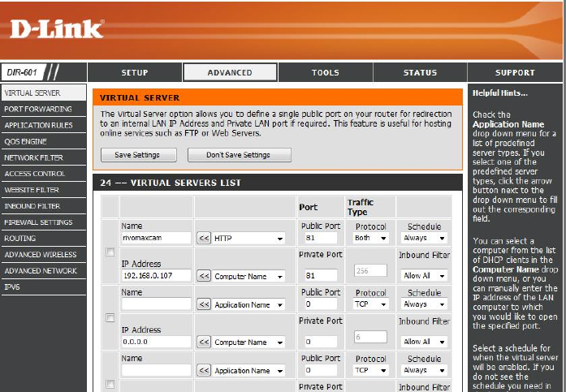Open the SETUP tab
Screen dimensions: 566x392
pyautogui.click(x=135, y=72)
